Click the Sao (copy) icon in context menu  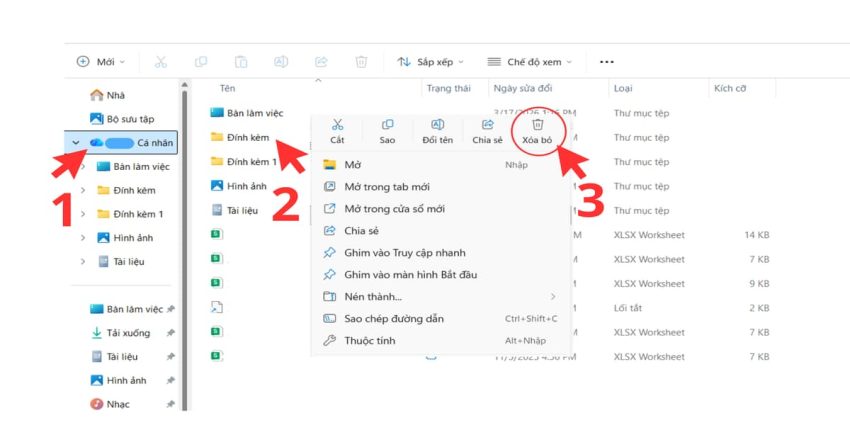(387, 125)
